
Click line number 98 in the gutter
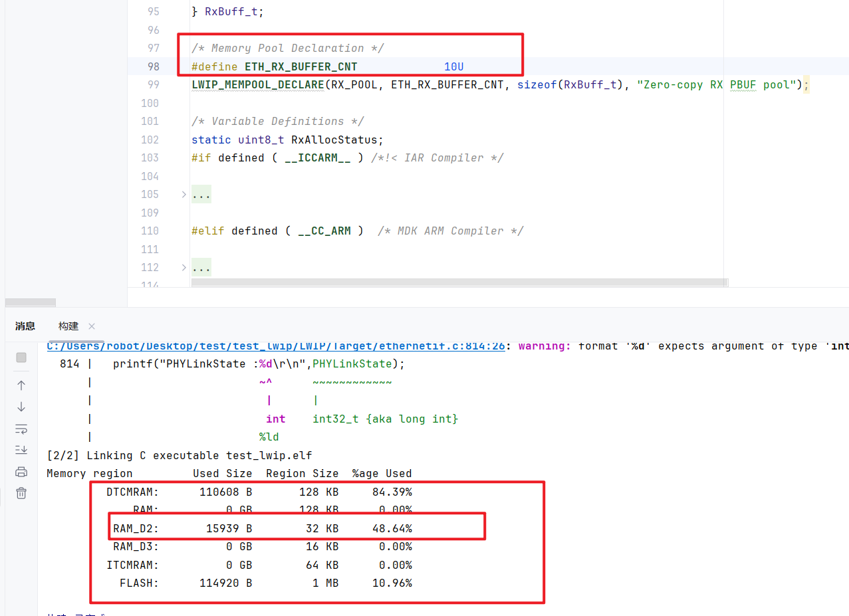pos(153,66)
